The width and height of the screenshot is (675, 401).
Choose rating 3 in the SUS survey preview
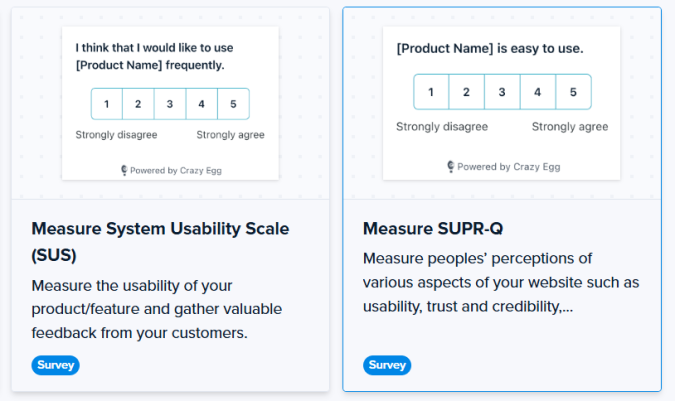[170, 104]
